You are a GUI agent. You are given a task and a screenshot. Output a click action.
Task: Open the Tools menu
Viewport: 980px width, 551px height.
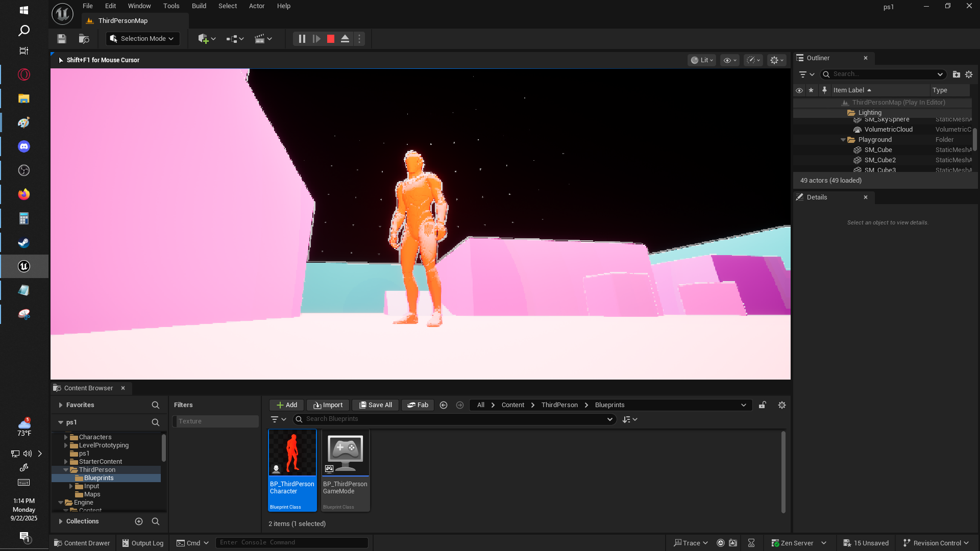171,6
